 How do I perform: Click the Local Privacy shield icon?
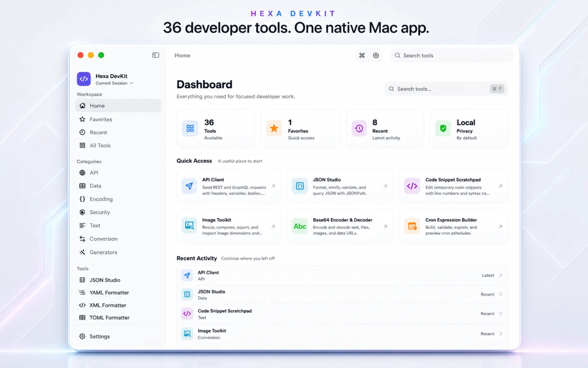coord(443,128)
